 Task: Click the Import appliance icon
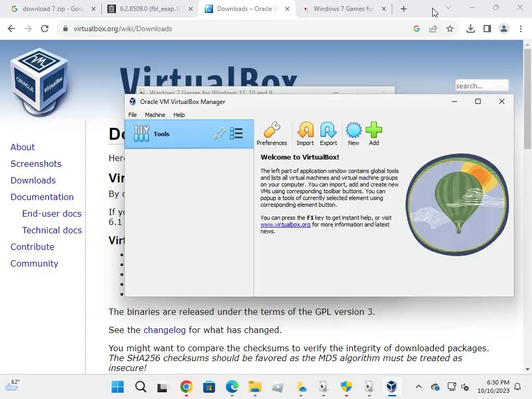[x=305, y=134]
